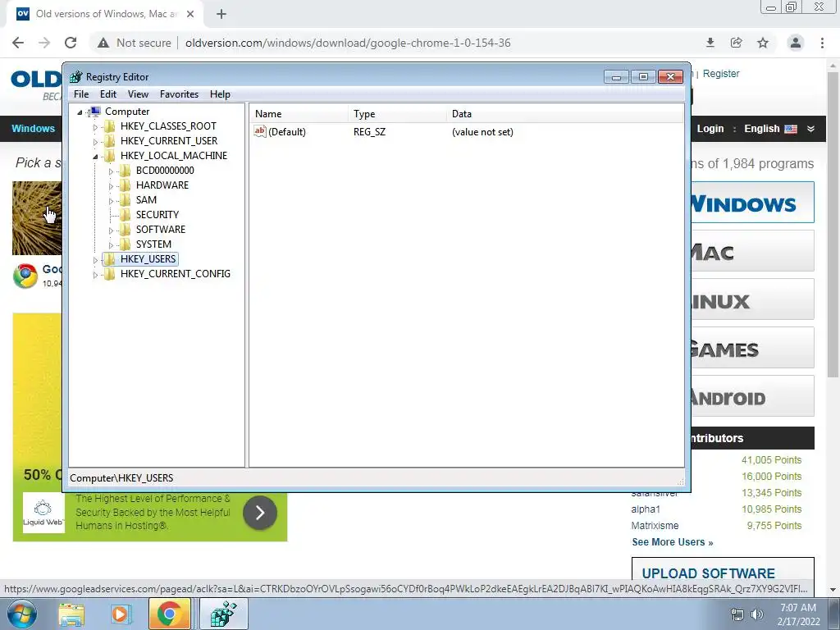The width and height of the screenshot is (840, 630).
Task: Expand the SYSTEM key
Action: click(x=111, y=244)
